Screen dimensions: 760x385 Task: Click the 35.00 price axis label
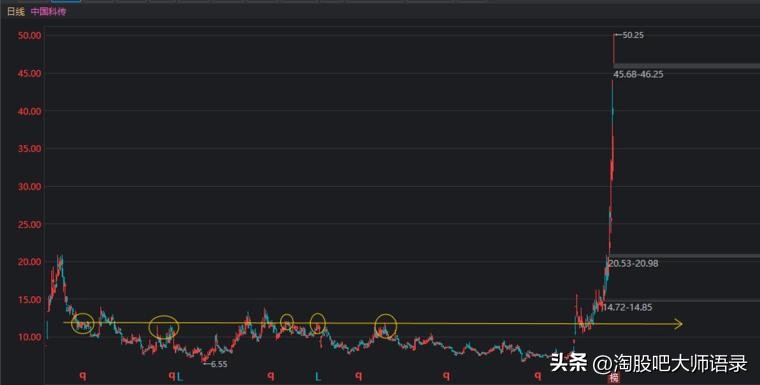pyautogui.click(x=30, y=149)
